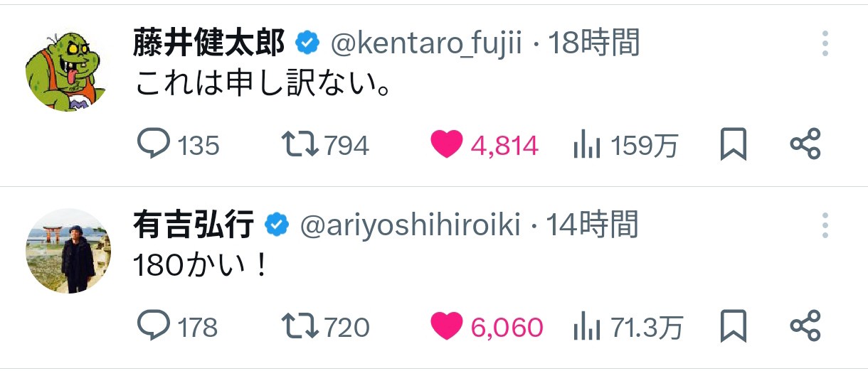Open tweet text これは申し訳ない。

[262, 86]
